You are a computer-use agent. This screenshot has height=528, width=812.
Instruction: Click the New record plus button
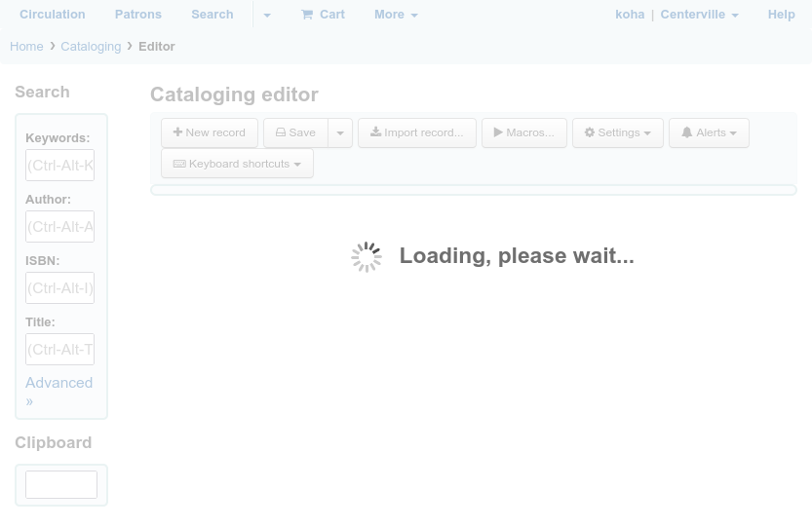click(x=209, y=132)
